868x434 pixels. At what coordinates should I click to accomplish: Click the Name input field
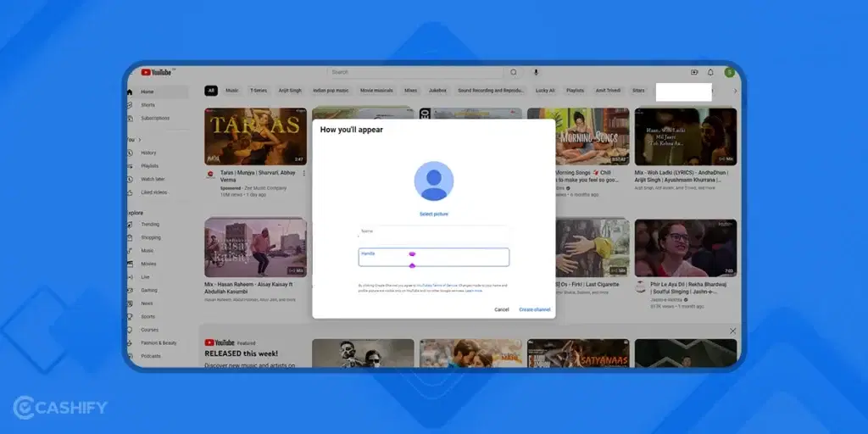[x=434, y=233]
